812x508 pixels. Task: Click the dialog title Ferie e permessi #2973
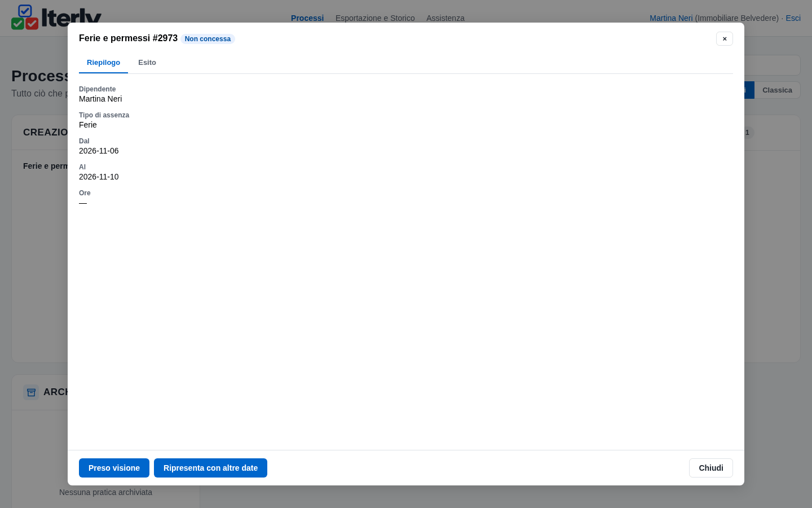pos(128,38)
